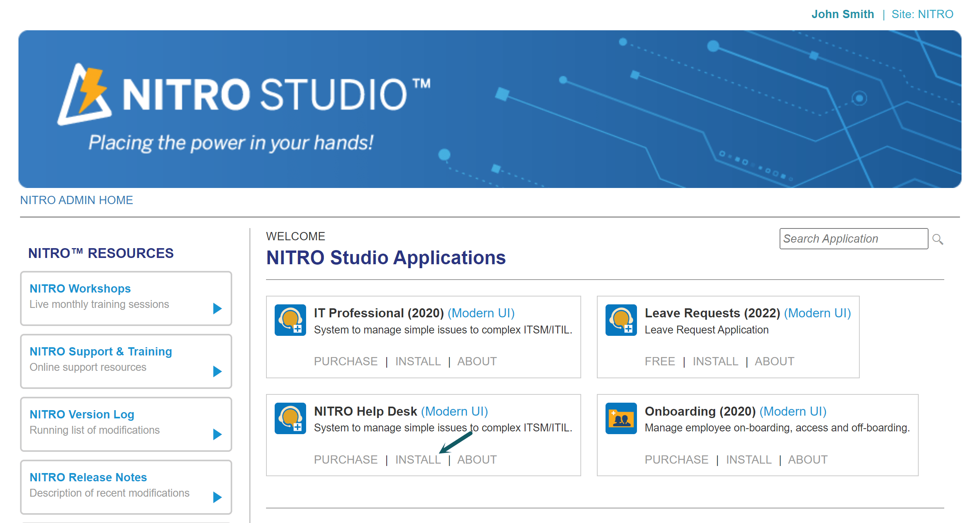980x523 pixels.
Task: Click 'Leave Request Application' description
Action: pyautogui.click(x=707, y=330)
